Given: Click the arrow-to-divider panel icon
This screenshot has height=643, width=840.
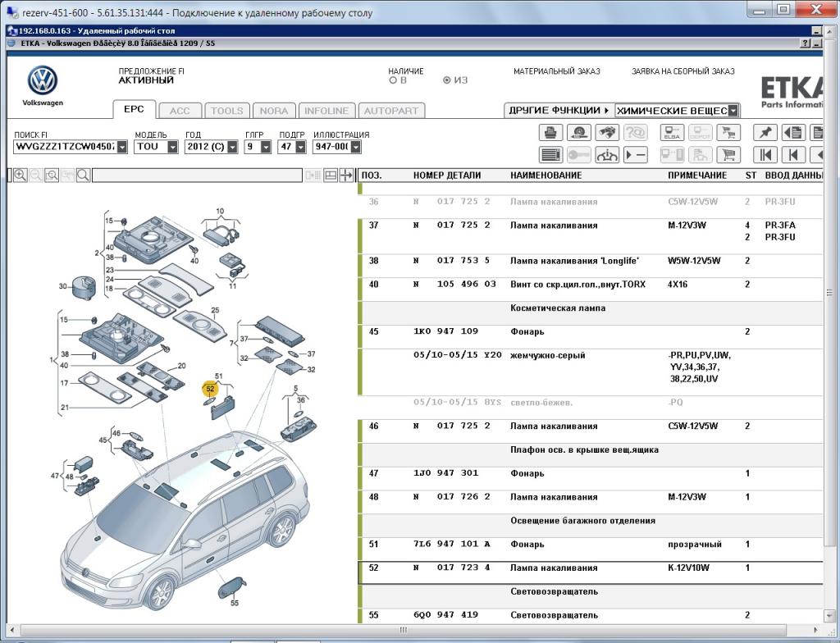Looking at the screenshot, I should [x=347, y=176].
